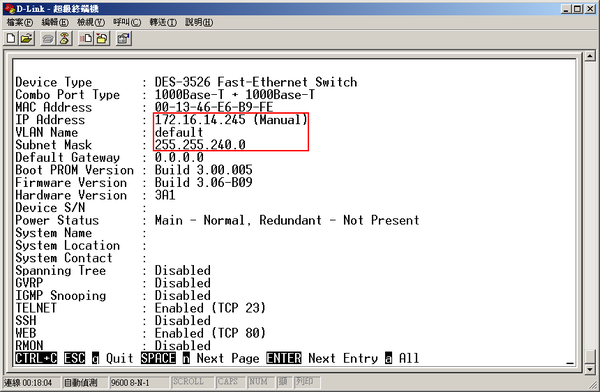The image size is (600, 392).
Task: Click the 'Combo Port Type' label
Action: [x=67, y=95]
